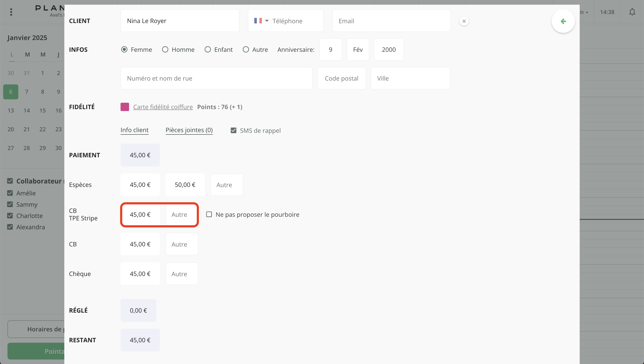This screenshot has height=364, width=644.
Task: Open the Fév birthday month dropdown
Action: (x=358, y=49)
